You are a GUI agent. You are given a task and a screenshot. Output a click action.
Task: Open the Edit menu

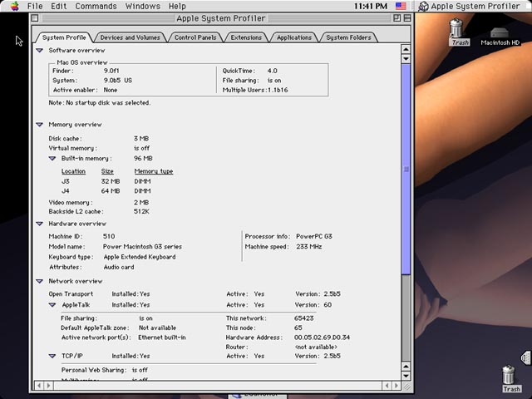pos(59,6)
